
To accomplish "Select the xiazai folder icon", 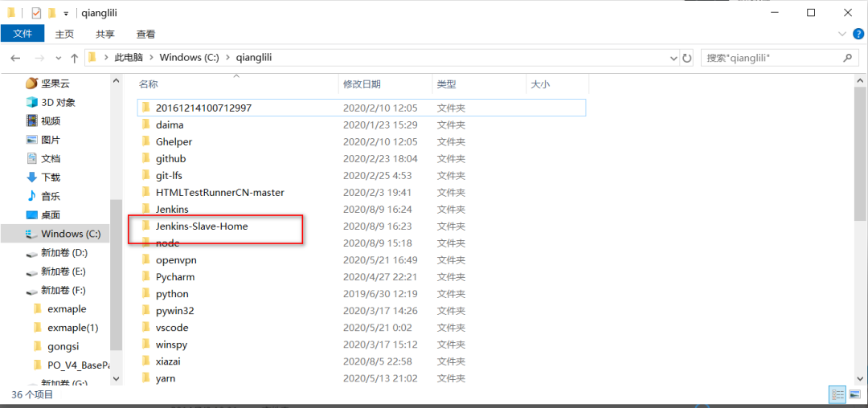I will (146, 361).
